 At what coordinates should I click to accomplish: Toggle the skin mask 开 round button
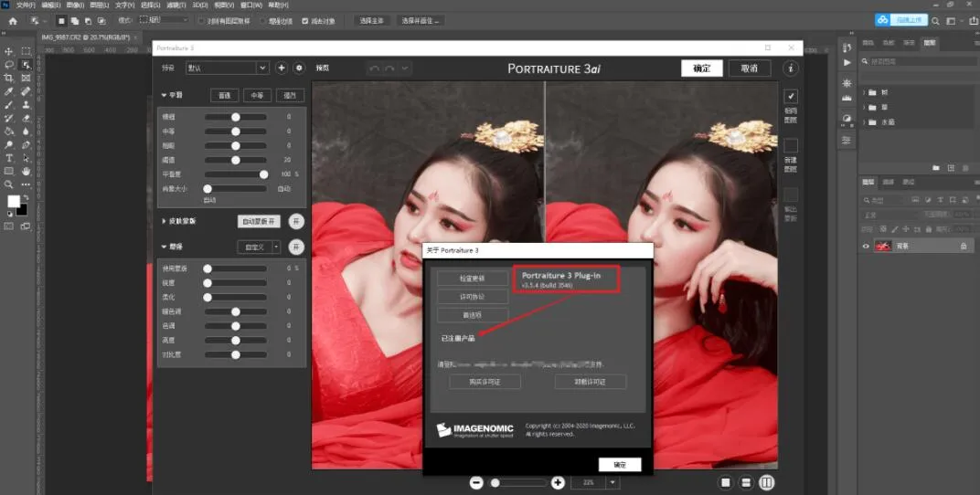tap(295, 221)
